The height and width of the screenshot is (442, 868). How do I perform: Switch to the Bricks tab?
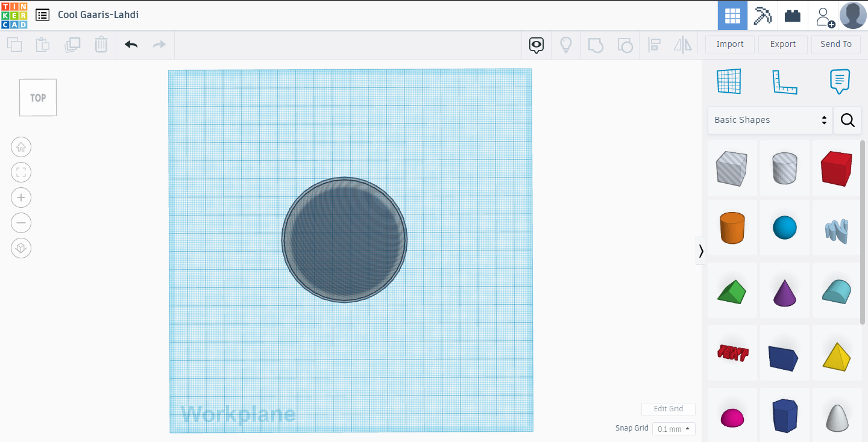click(793, 16)
